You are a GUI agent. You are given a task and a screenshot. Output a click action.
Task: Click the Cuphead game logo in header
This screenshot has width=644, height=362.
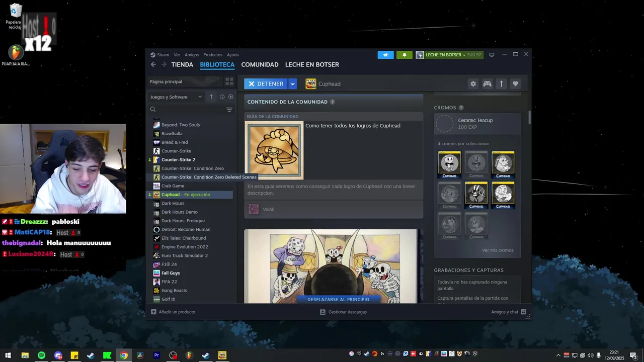pyautogui.click(x=311, y=84)
